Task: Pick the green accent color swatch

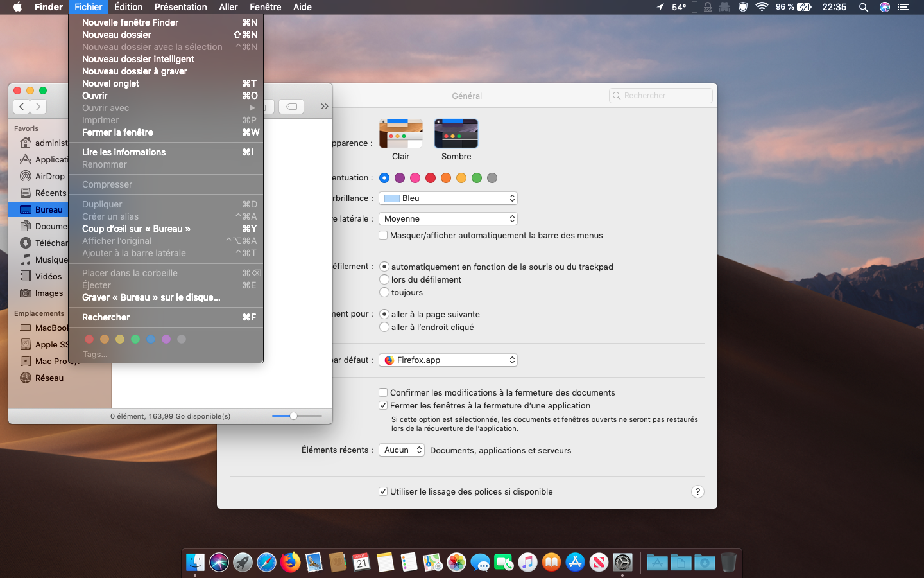Action: coord(477,178)
